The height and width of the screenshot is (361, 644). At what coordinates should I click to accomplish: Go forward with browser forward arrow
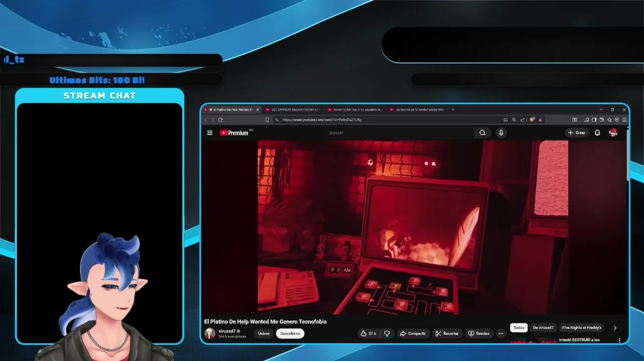pos(212,120)
